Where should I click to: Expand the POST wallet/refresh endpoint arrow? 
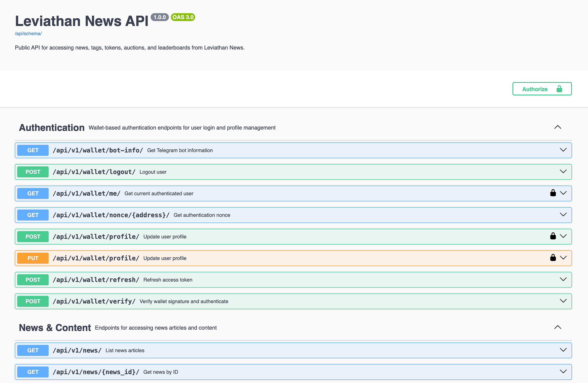point(563,279)
